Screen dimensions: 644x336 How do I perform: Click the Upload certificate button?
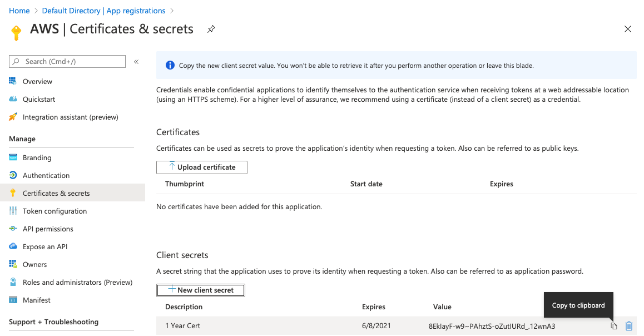(201, 167)
